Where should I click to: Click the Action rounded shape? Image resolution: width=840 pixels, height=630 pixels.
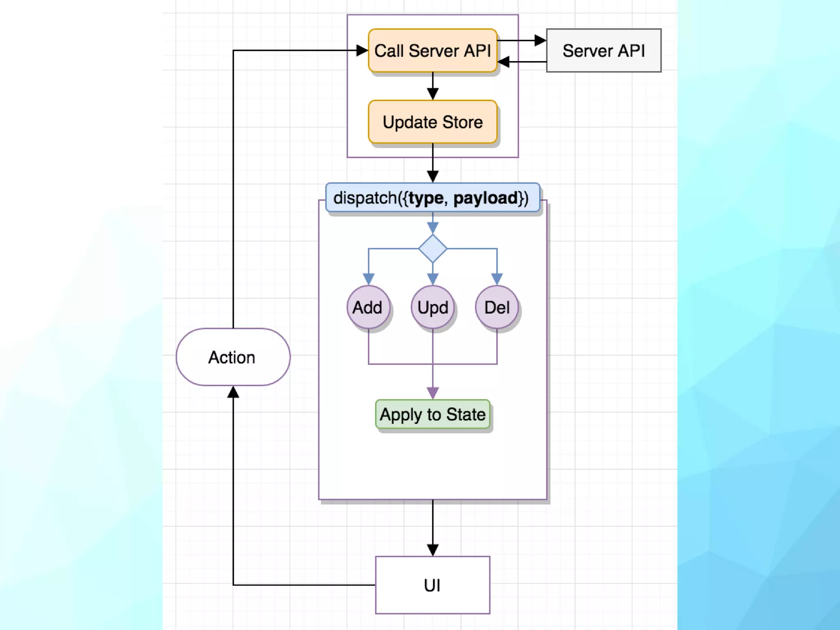(x=233, y=357)
